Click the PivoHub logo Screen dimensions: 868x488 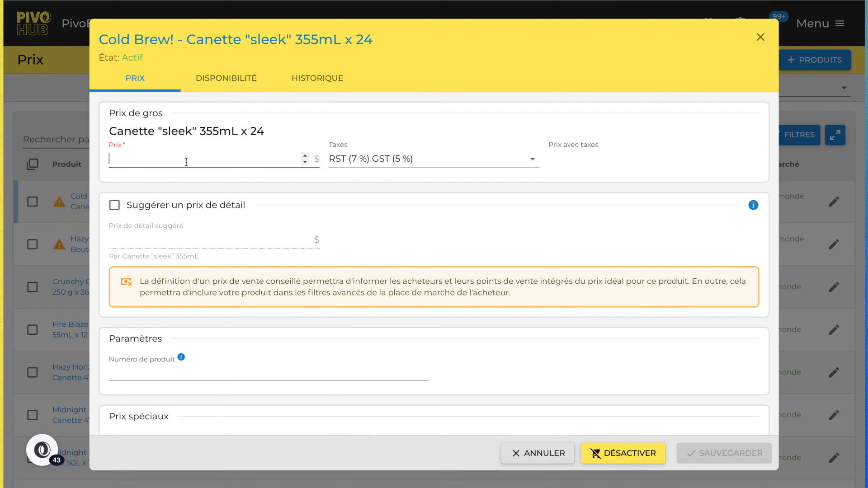[x=33, y=23]
